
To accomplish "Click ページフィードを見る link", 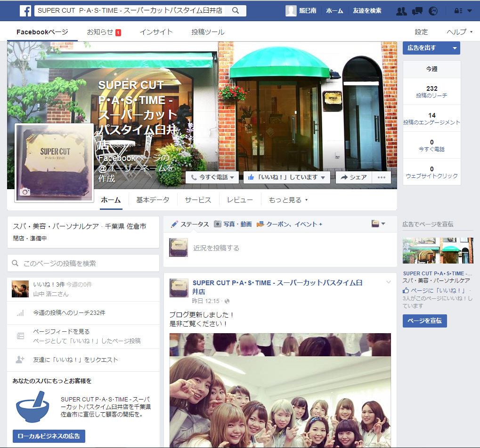I will coord(61,331).
